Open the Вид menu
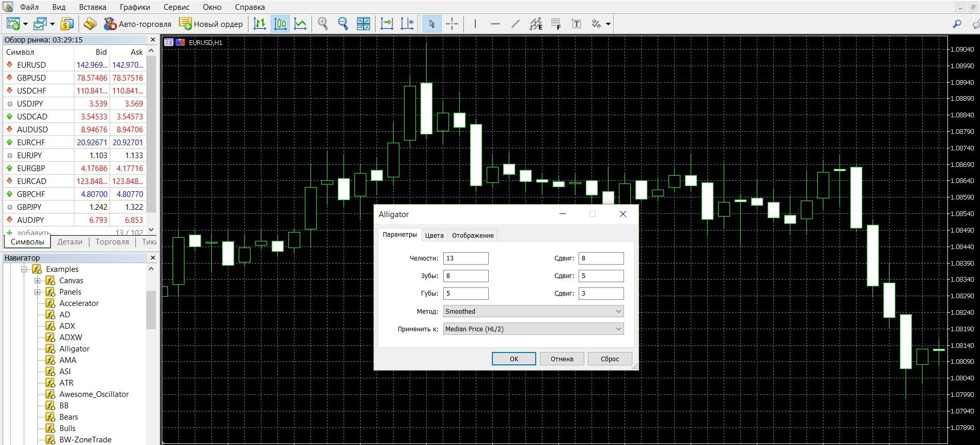The image size is (980, 445). click(x=59, y=7)
